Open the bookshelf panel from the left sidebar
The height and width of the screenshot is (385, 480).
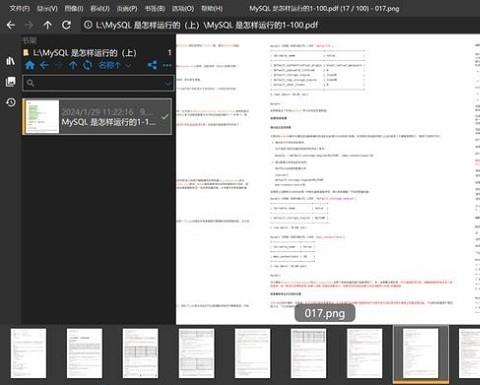(10, 61)
